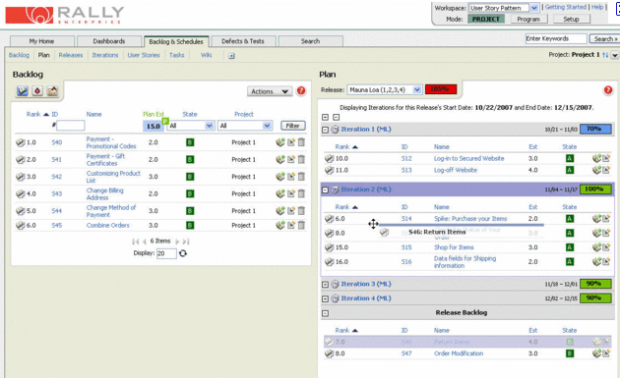Click the Enter Keywords search field

coord(556,38)
